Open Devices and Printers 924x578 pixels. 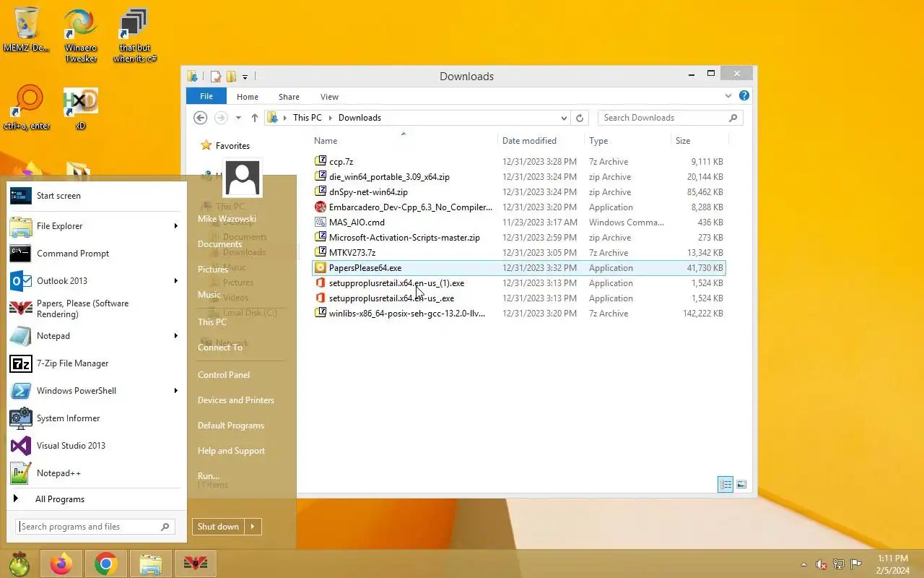236,400
